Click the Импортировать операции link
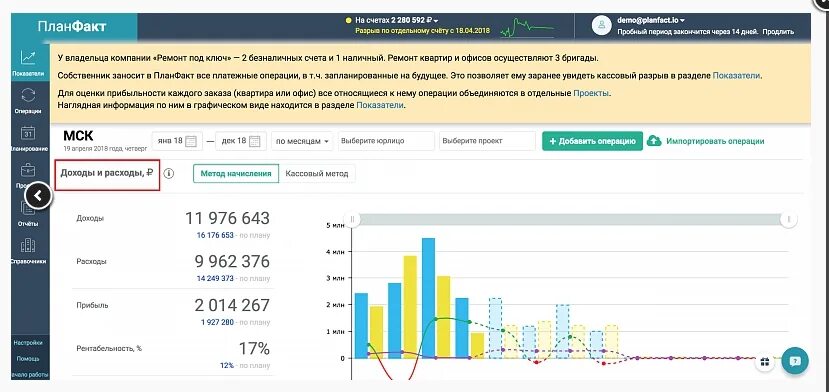This screenshot has width=829, height=392. (x=715, y=141)
